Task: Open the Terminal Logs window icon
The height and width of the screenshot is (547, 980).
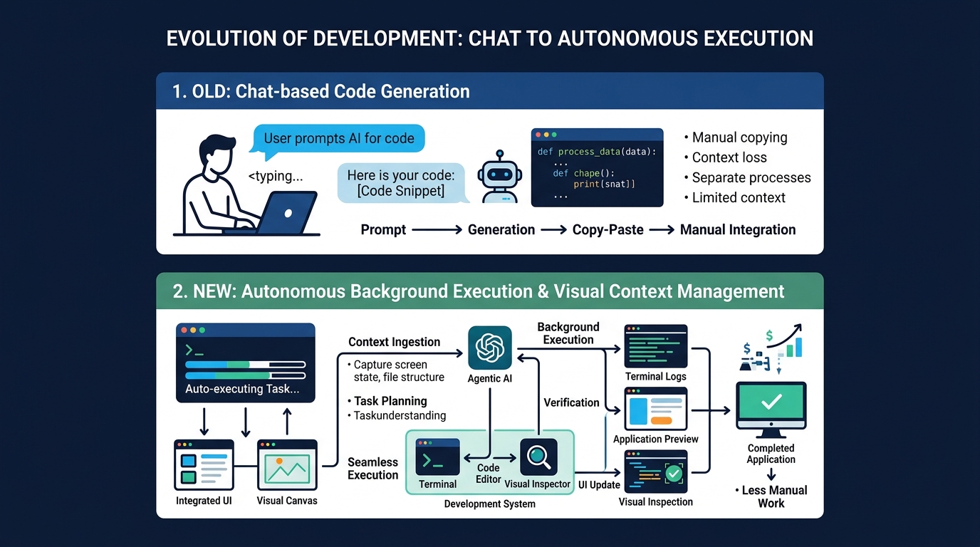Action: tap(655, 346)
